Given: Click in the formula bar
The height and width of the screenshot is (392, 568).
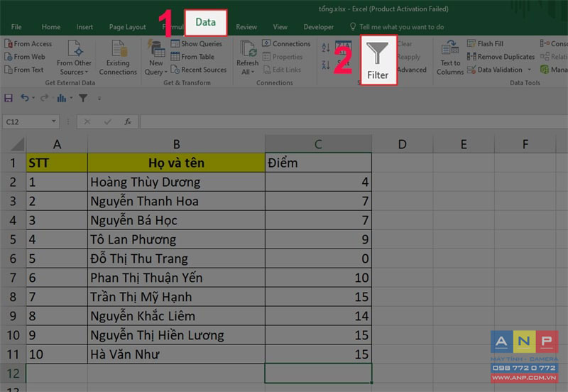Looking at the screenshot, I should coord(354,121).
